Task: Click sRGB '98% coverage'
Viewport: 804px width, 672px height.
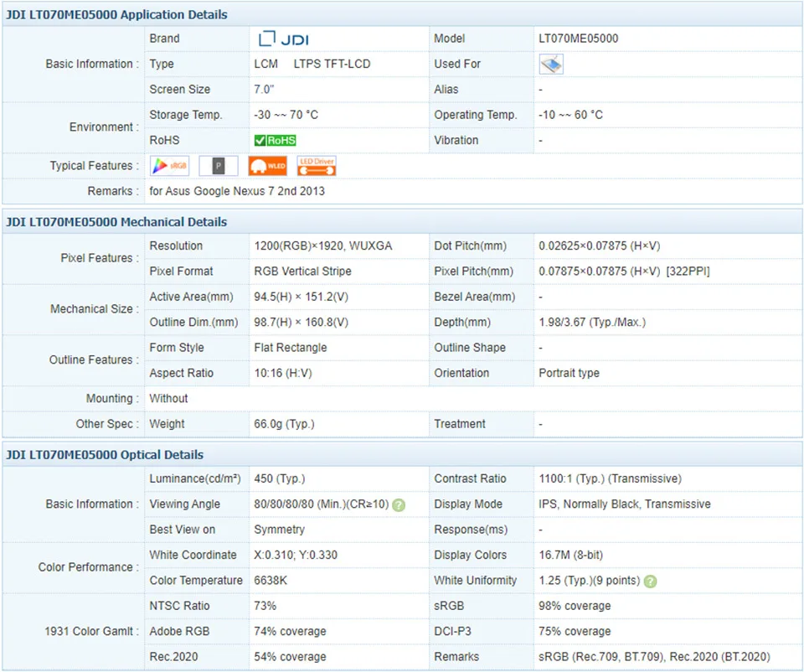Action: tap(575, 606)
